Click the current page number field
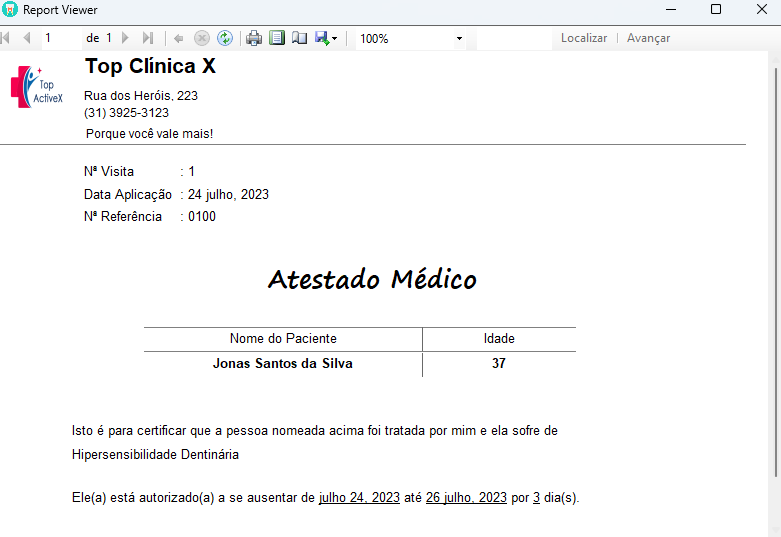This screenshot has height=537, width=781. point(62,38)
